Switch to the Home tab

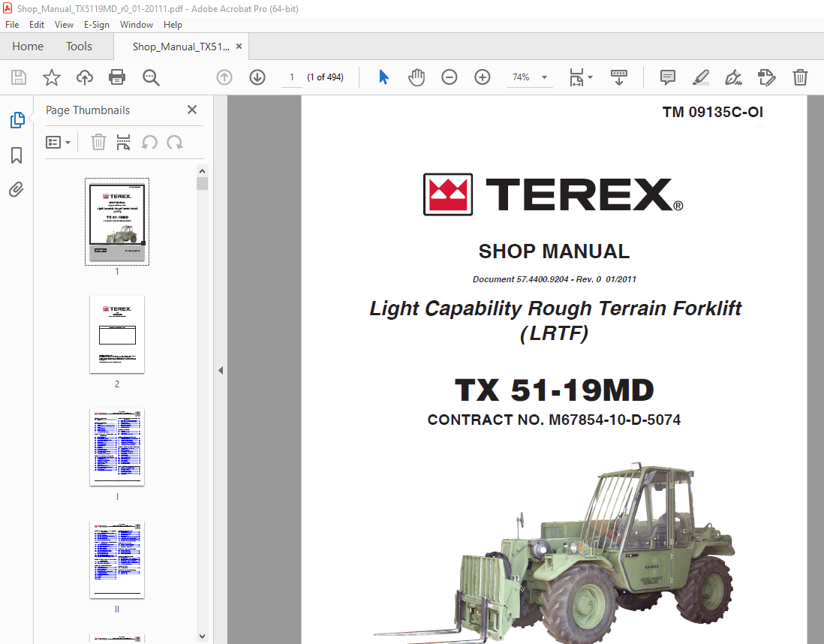pyautogui.click(x=28, y=47)
